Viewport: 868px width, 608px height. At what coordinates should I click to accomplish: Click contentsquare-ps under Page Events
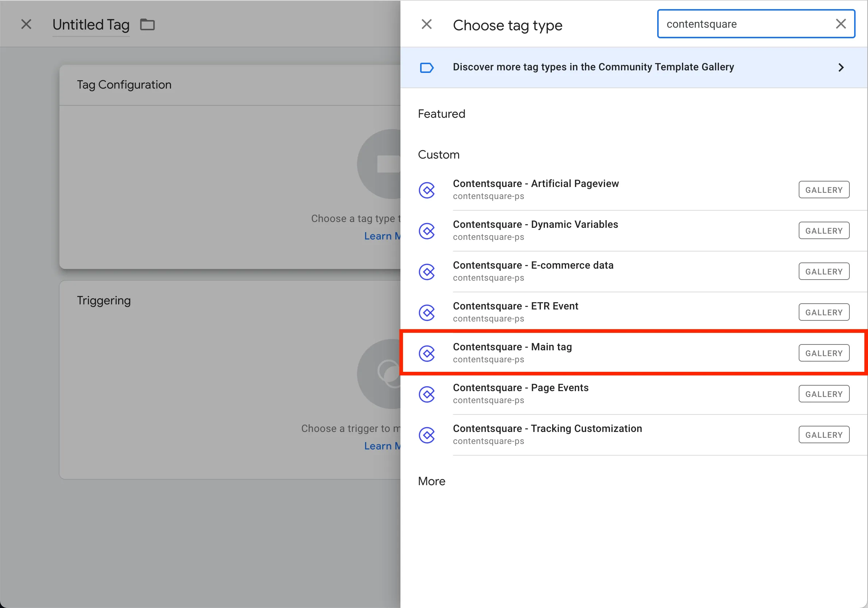point(488,400)
